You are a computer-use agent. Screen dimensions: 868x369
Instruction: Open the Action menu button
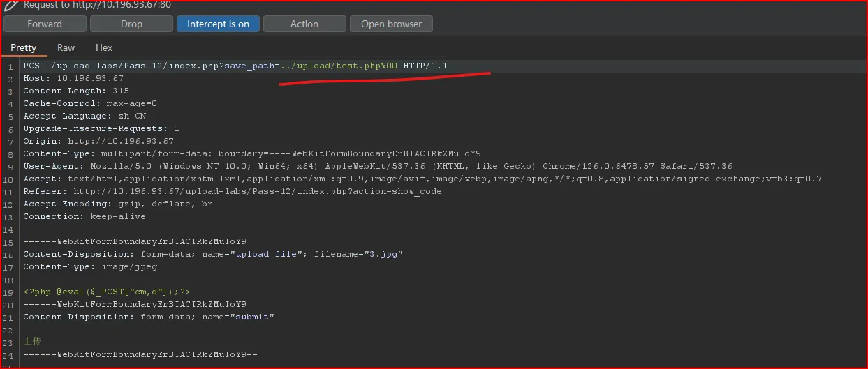(304, 24)
